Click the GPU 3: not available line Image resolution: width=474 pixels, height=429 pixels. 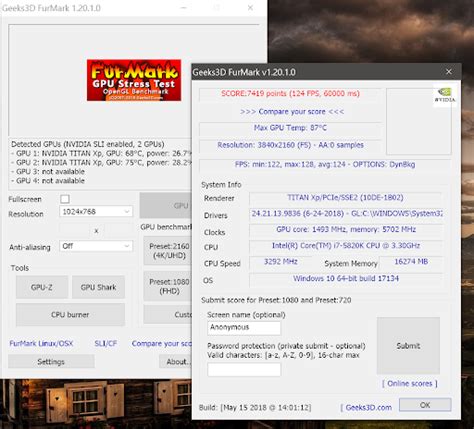coord(48,172)
